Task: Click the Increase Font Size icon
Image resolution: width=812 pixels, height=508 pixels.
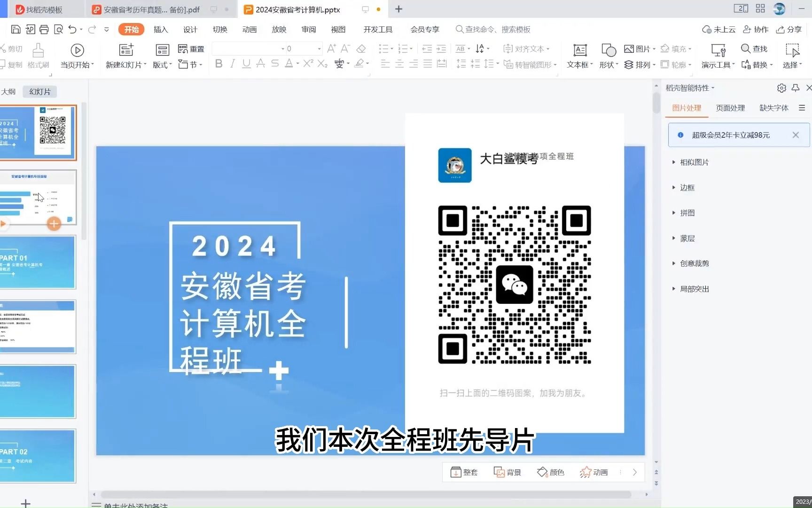Action: (331, 48)
